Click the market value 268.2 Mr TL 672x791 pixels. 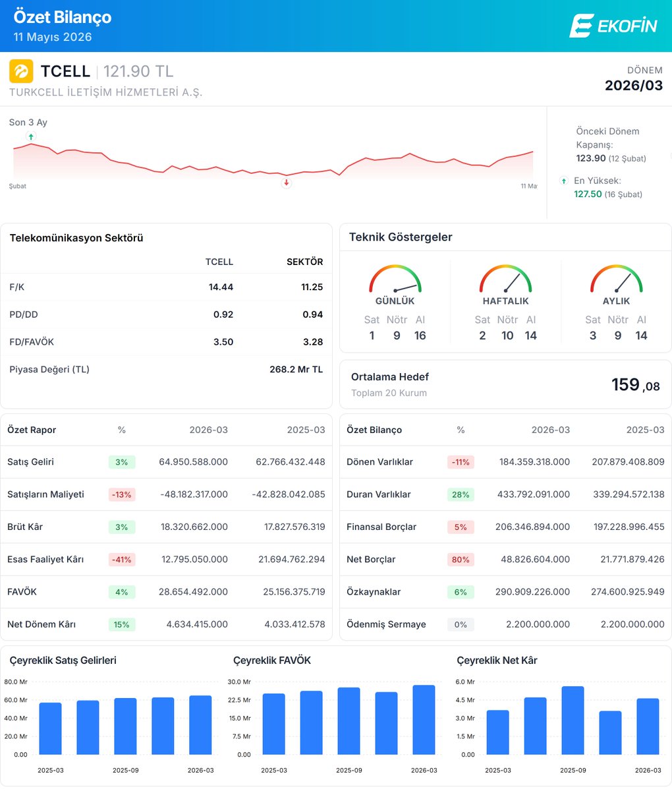point(296,370)
